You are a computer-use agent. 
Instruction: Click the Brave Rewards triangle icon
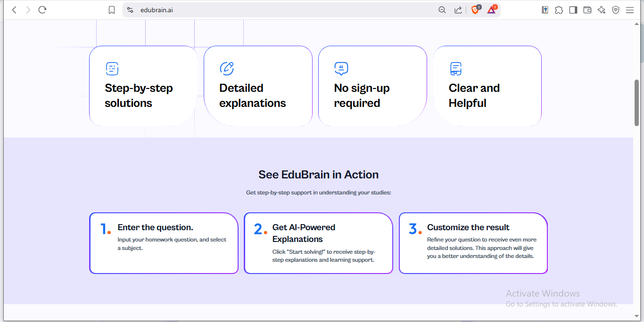pos(492,10)
